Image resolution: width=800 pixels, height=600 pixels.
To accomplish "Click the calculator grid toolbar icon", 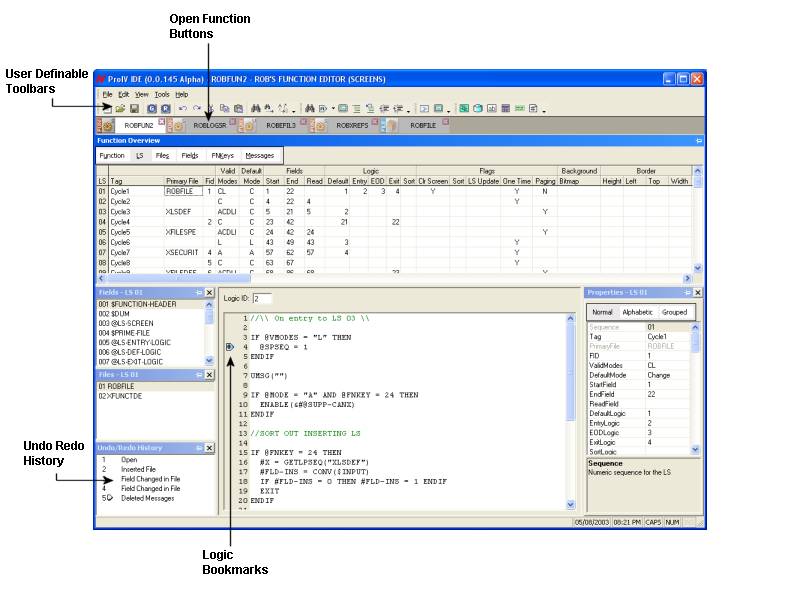I will tap(506, 109).
